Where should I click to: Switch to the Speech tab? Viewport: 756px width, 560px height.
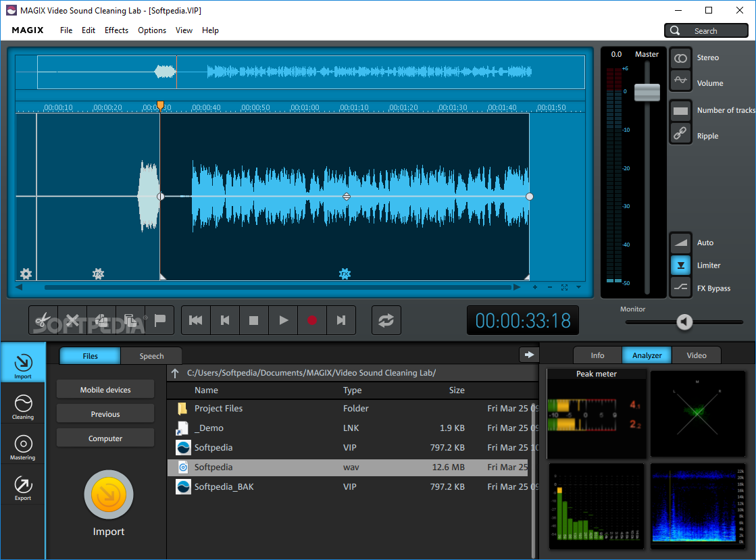(151, 356)
